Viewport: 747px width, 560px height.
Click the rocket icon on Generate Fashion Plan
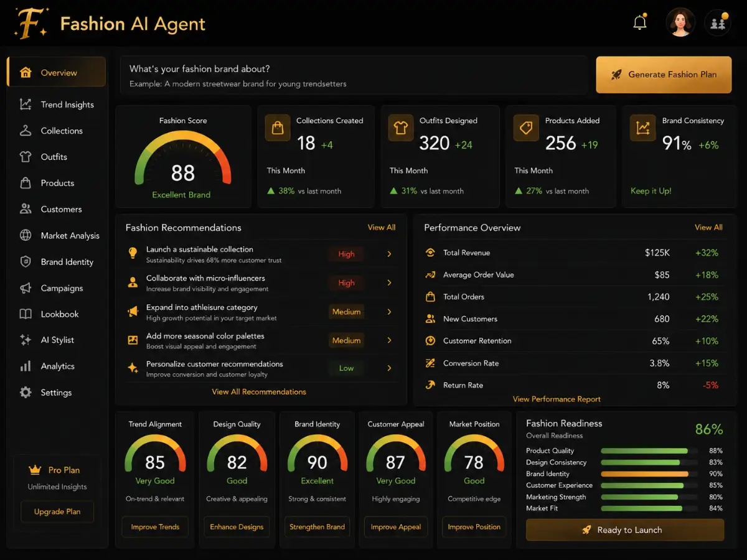coord(616,75)
